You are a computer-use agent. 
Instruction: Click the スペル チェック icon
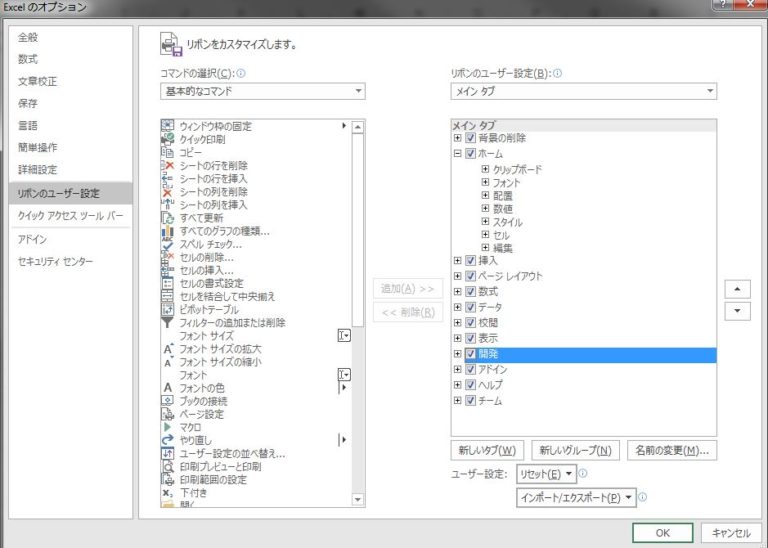[x=168, y=244]
